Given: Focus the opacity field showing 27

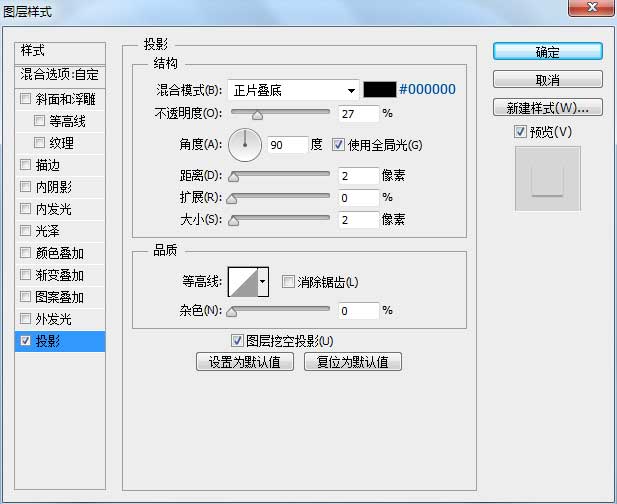Looking at the screenshot, I should click(x=358, y=114).
